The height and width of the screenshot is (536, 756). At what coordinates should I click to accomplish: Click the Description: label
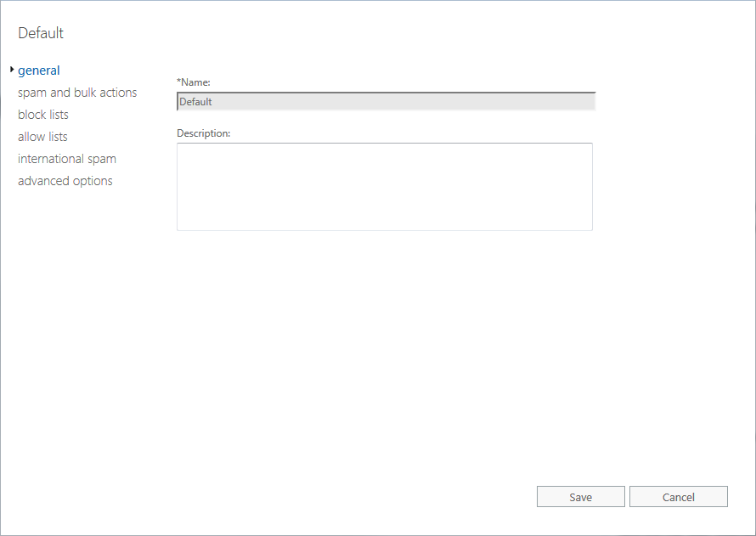[204, 133]
